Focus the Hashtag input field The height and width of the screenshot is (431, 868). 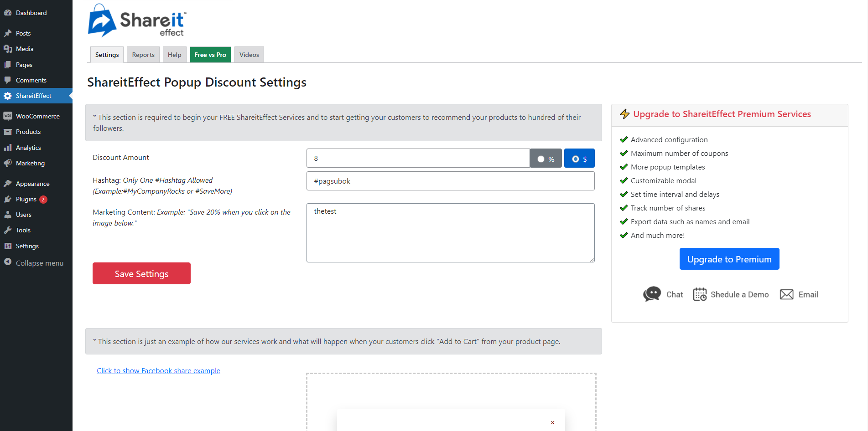pos(450,181)
